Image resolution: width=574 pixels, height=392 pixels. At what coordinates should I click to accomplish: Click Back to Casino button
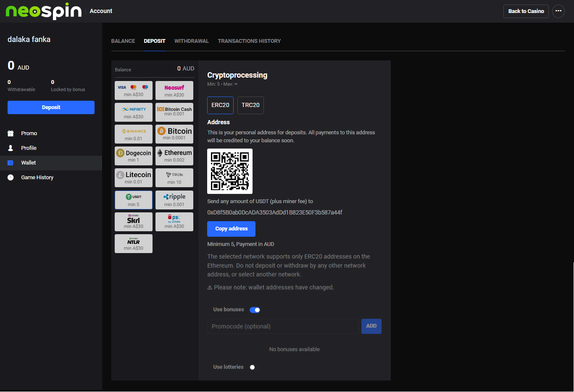point(526,11)
